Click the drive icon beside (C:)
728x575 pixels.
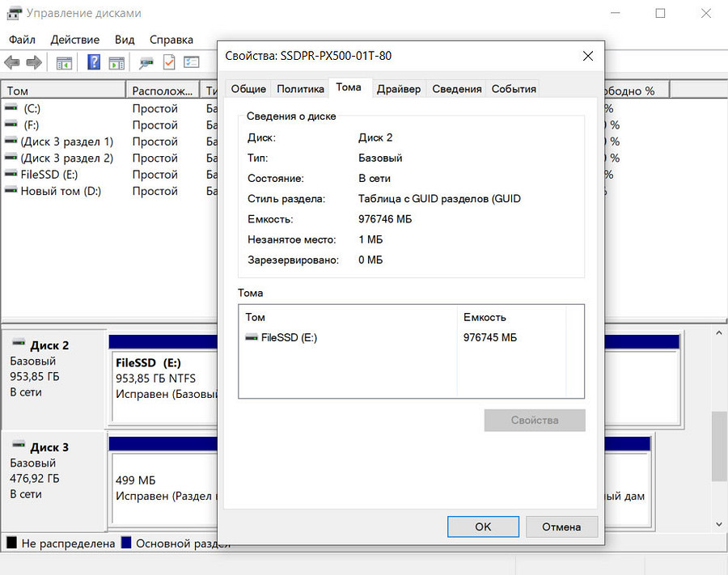(11, 108)
